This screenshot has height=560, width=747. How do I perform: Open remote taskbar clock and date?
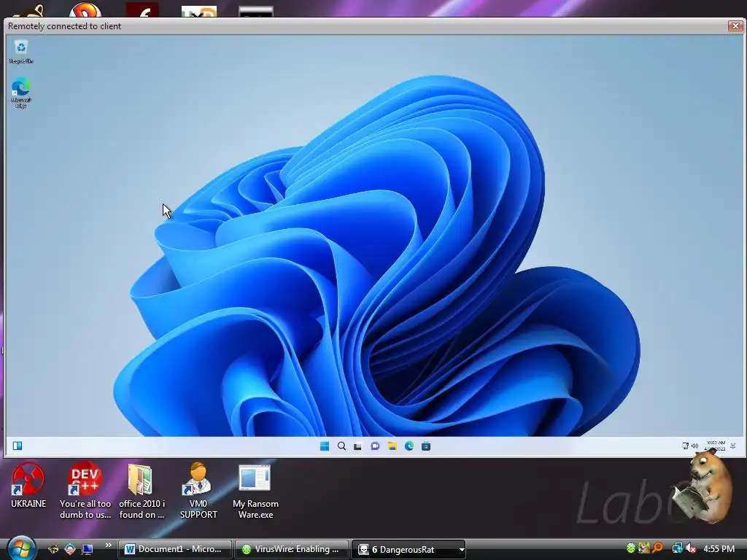pos(715,446)
